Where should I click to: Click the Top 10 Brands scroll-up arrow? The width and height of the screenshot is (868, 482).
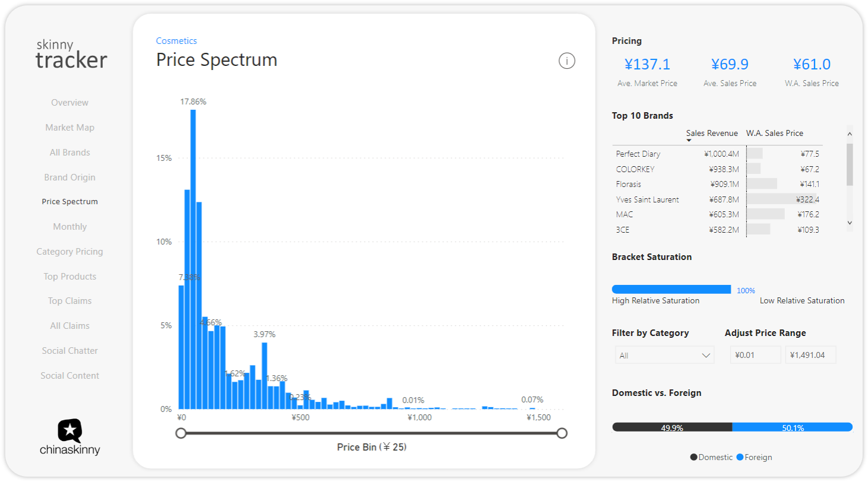(850, 134)
